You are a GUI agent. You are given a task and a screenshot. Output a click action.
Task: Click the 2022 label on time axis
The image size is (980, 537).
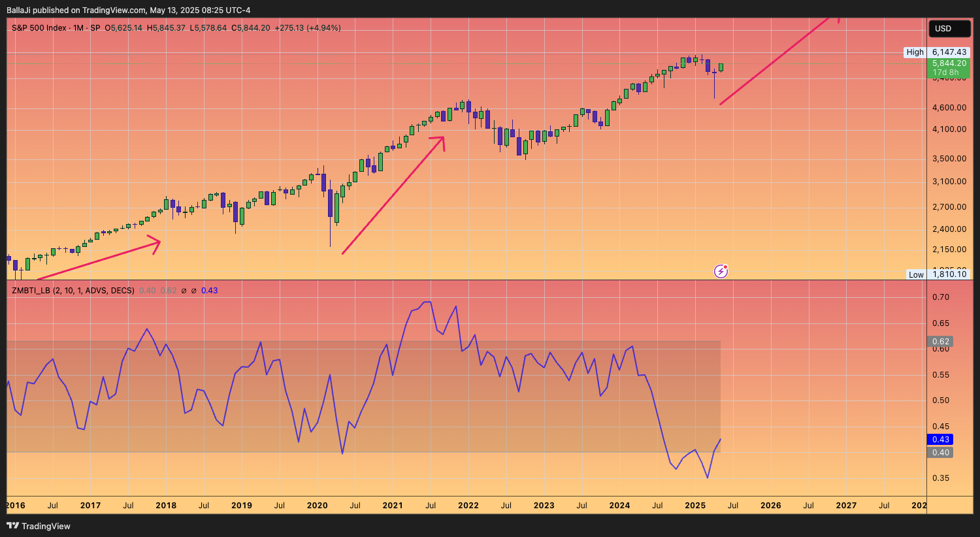pos(468,506)
